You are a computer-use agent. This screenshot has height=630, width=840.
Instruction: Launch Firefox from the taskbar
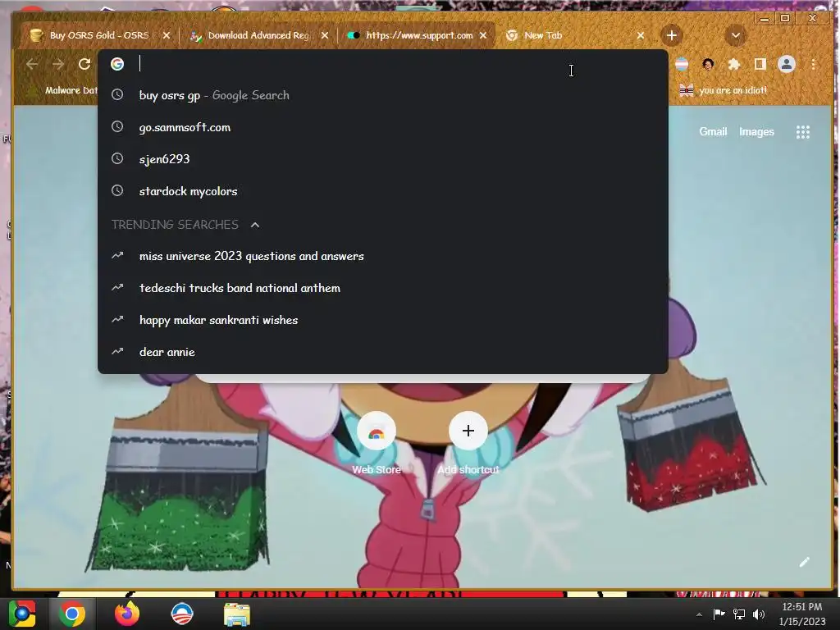127,614
